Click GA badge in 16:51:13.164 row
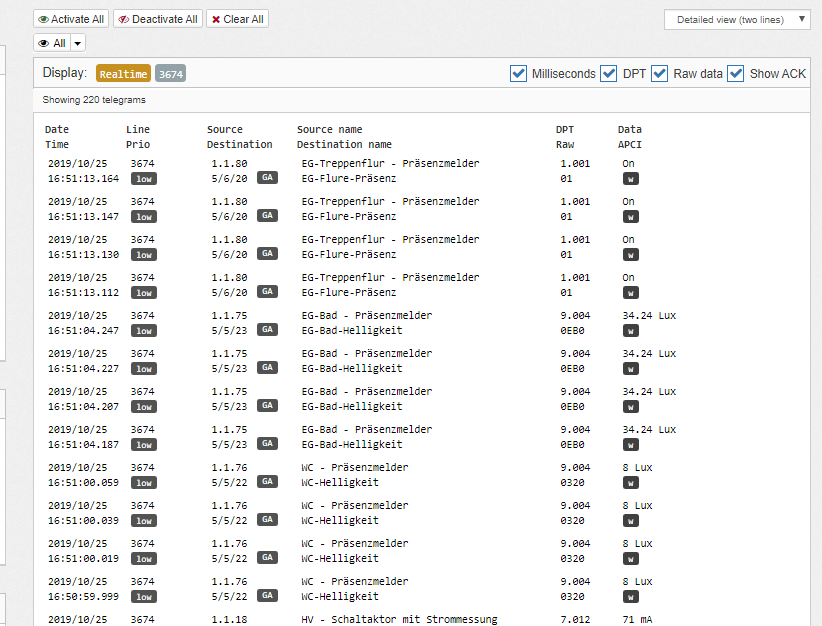This screenshot has width=822, height=626. point(267,177)
